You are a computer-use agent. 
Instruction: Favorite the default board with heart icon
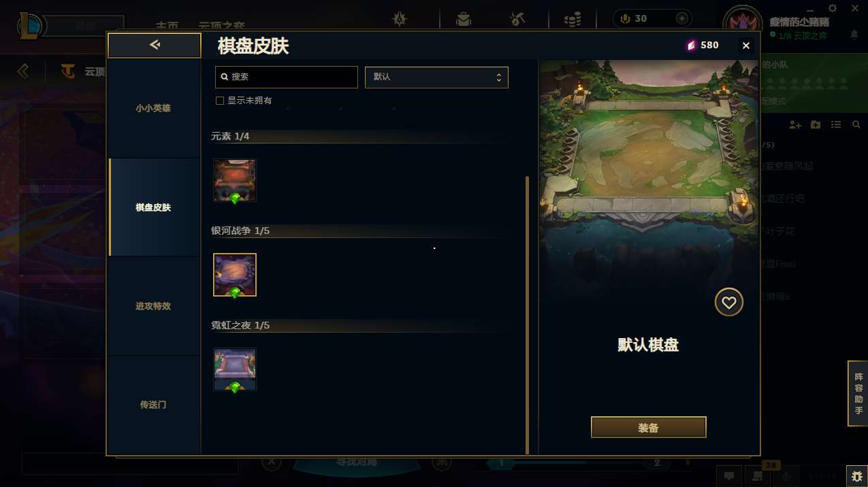[728, 303]
